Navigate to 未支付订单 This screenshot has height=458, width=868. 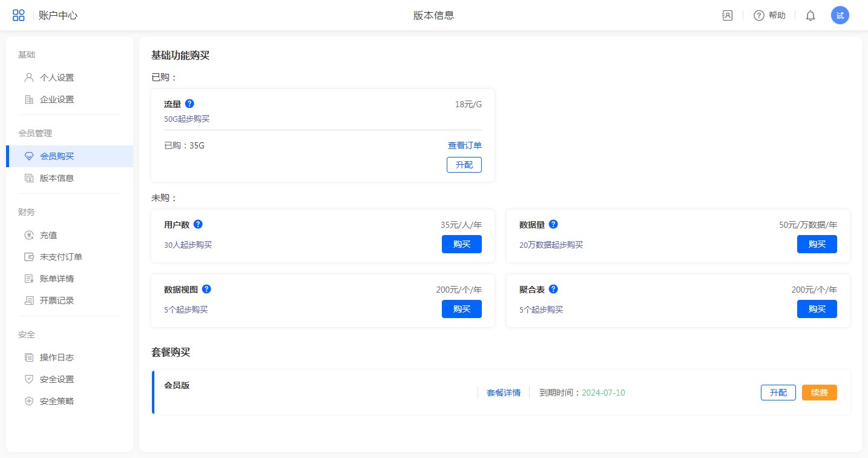(x=61, y=257)
